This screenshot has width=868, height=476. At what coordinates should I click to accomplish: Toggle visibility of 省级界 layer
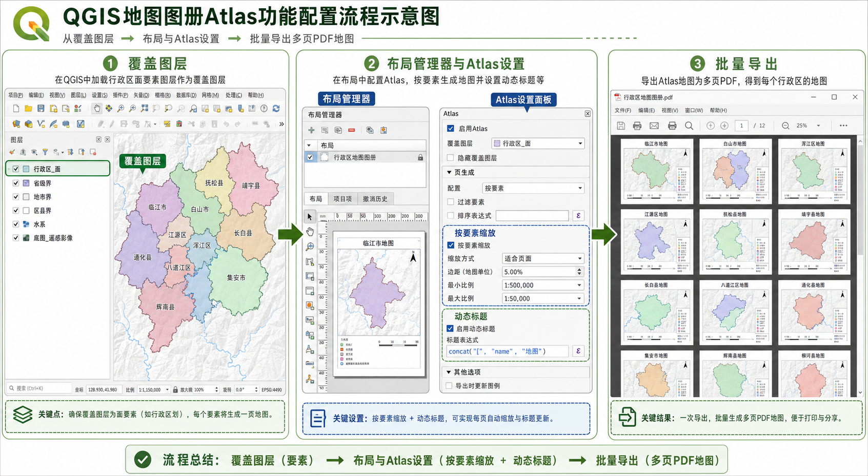coord(16,183)
